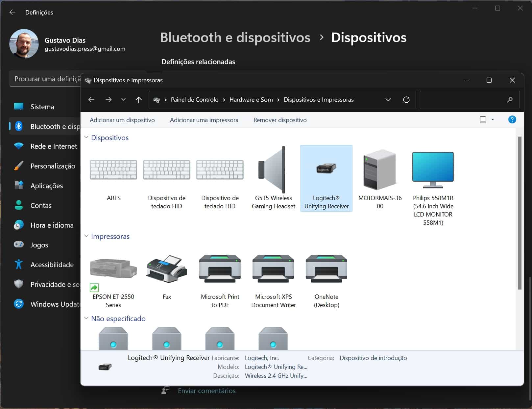Open the view options dropdown arrow

(x=493, y=119)
